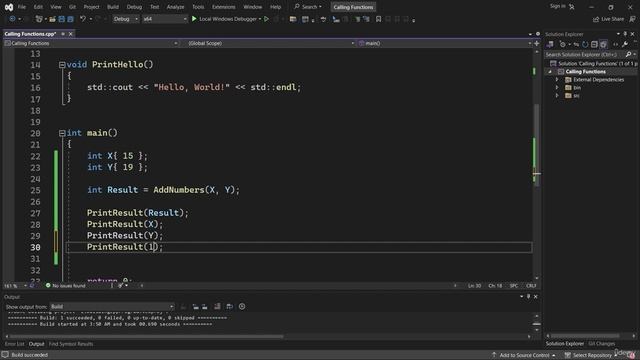Click the Collapse All icon in Solution Explorer
This screenshot has height=360, width=640.
tap(594, 44)
